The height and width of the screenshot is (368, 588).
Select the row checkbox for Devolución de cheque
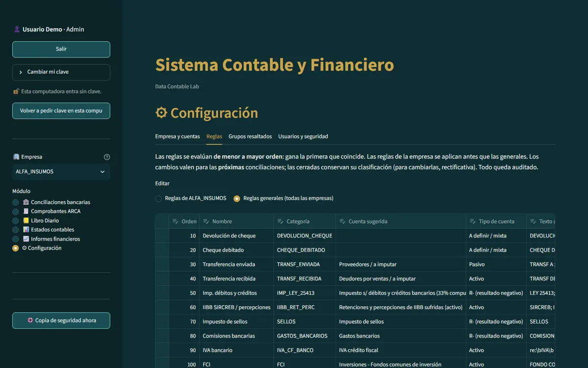[x=162, y=236]
